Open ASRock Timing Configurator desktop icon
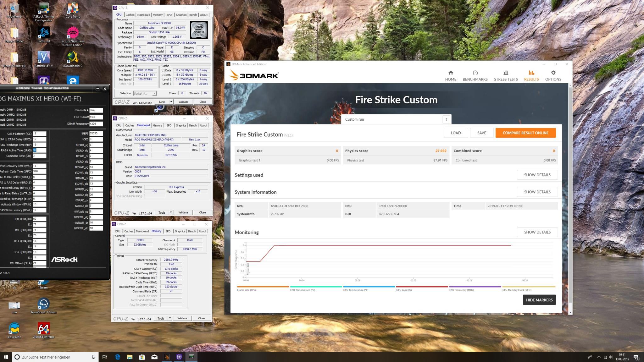The image size is (644, 362). coord(43,12)
